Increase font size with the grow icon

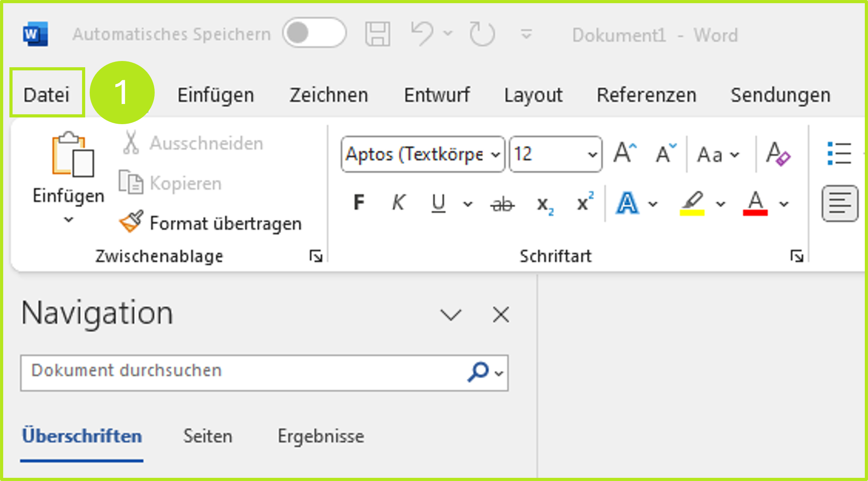[x=624, y=152]
